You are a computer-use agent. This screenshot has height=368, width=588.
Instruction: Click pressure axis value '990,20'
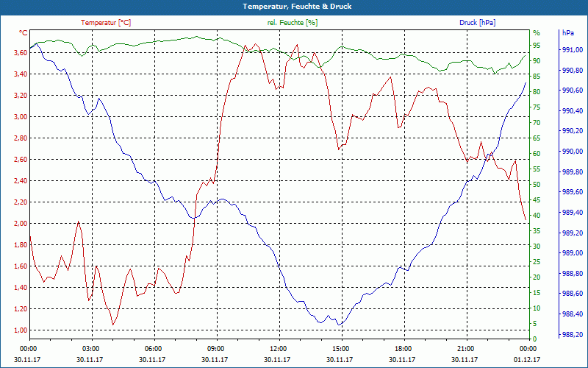click(x=573, y=131)
